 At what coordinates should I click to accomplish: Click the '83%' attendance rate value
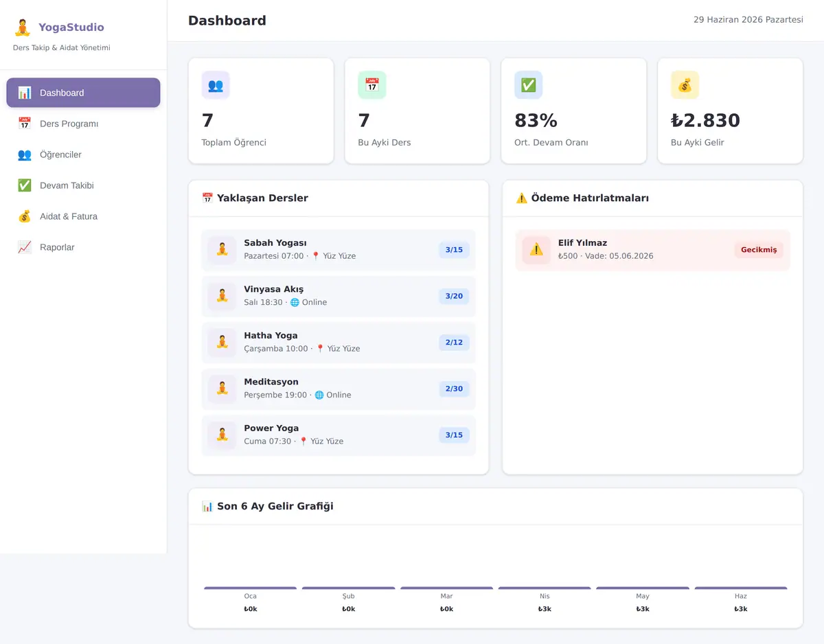[536, 121]
